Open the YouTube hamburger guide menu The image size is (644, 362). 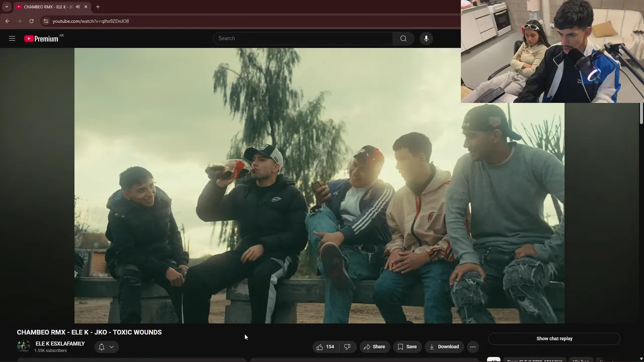pyautogui.click(x=12, y=38)
